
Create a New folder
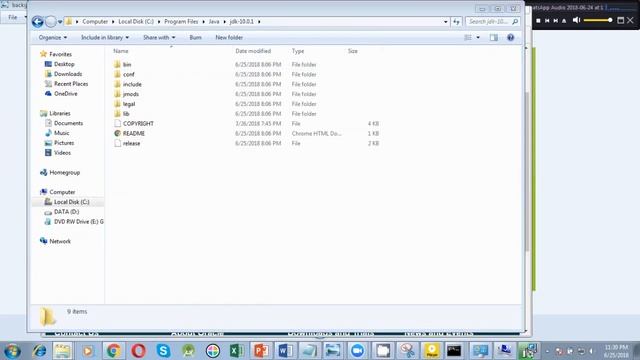229,38
